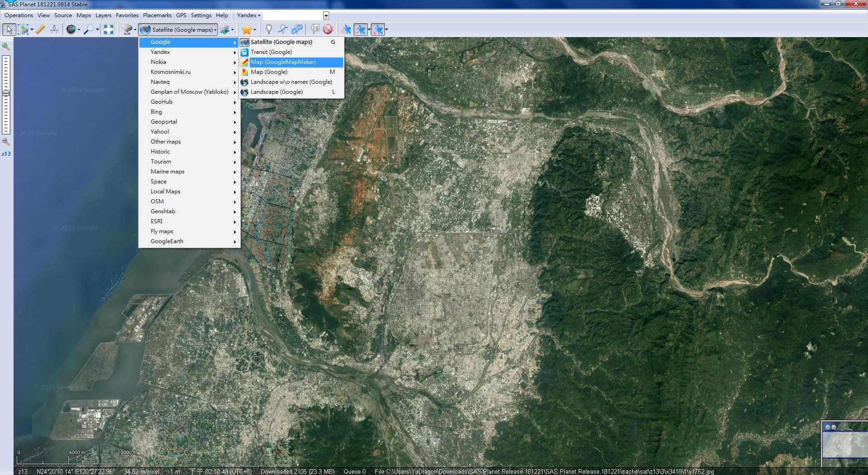Choose Map (GoogleMapMaker) entry

(292, 62)
